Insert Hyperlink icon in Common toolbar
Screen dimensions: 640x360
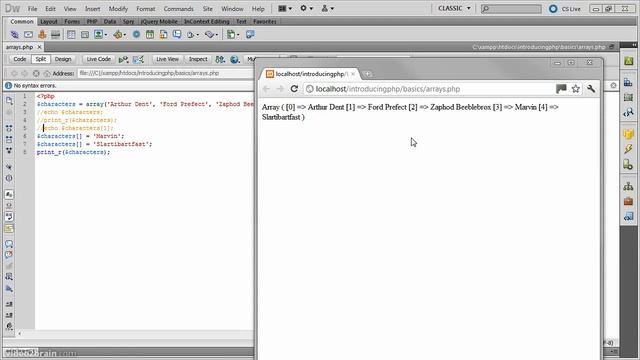click(15, 35)
